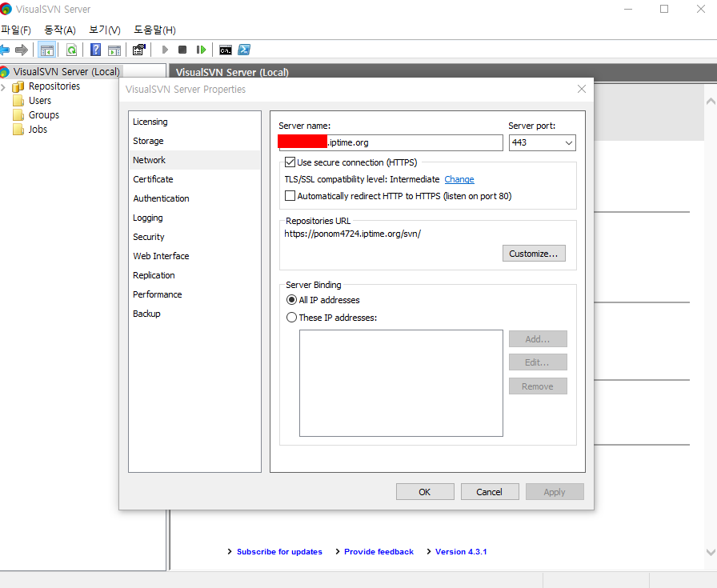
Task: Click inside the IP addresses list box
Action: coord(401,383)
